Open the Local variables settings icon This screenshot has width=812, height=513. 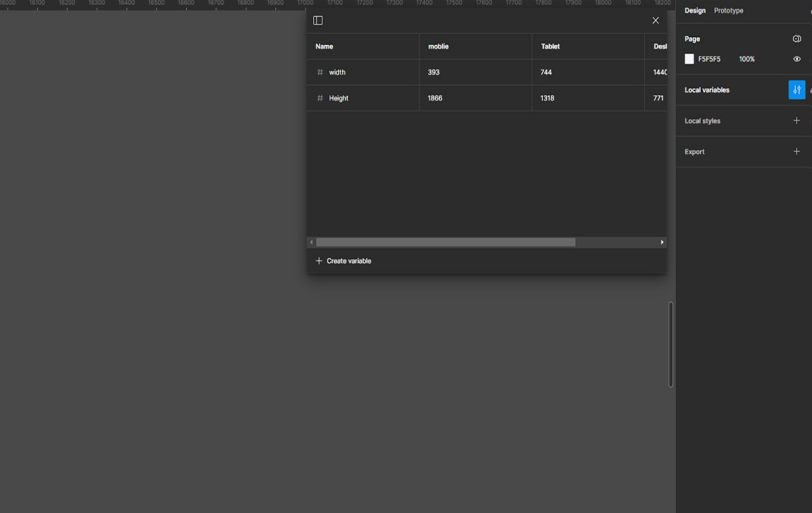click(x=797, y=90)
